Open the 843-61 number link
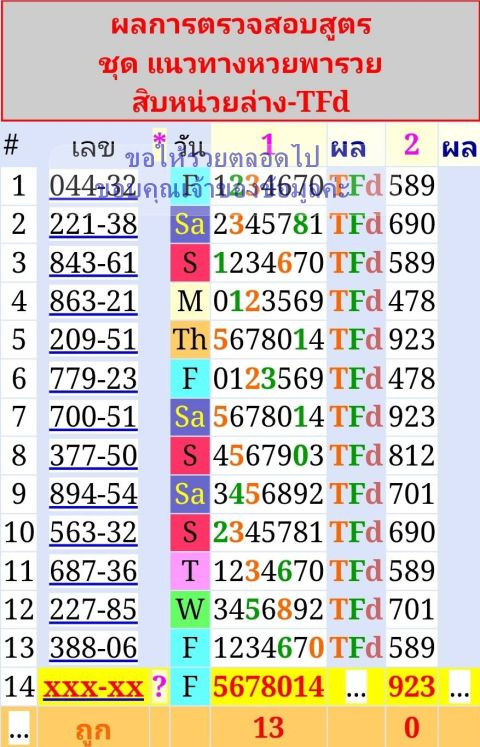 point(93,262)
